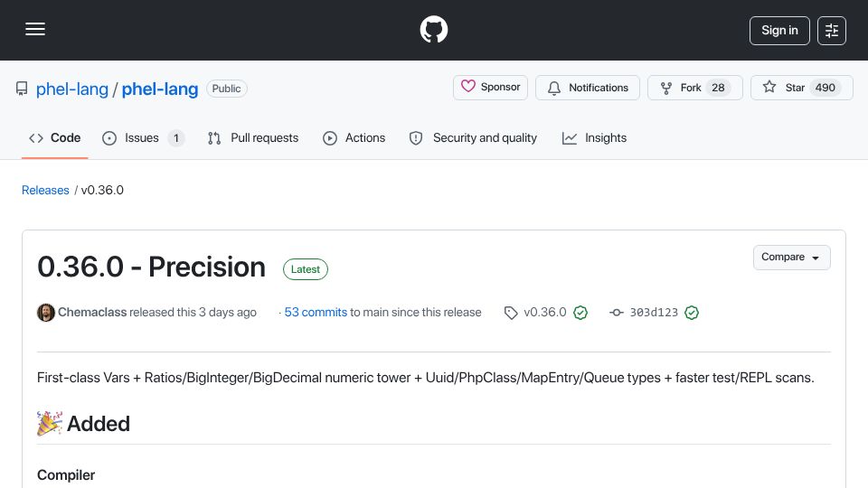Click the release summary starting 'First-class Vars'
The height and width of the screenshot is (488, 868).
pyautogui.click(x=426, y=378)
